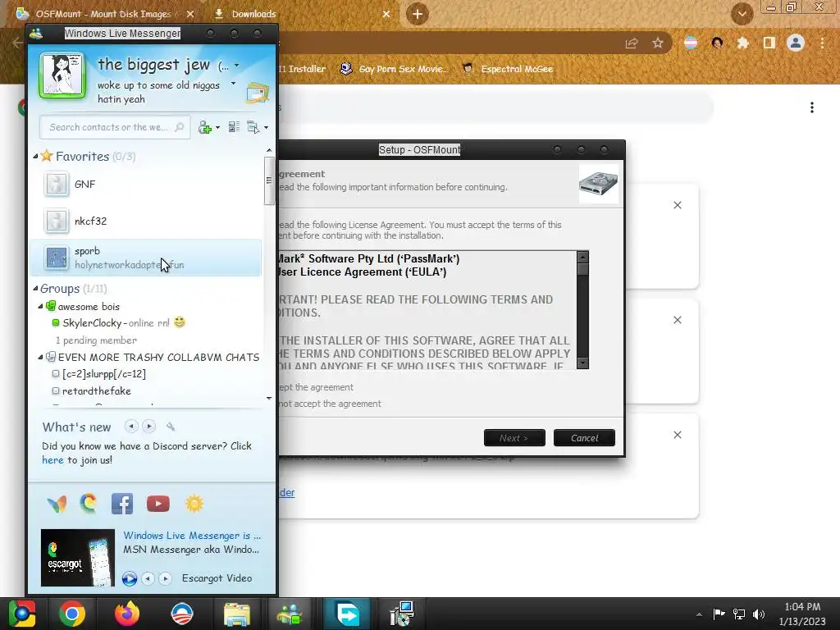Screen dimensions: 840x630
Task: Select 'not accept the agreement' option in setup
Action: click(330, 404)
